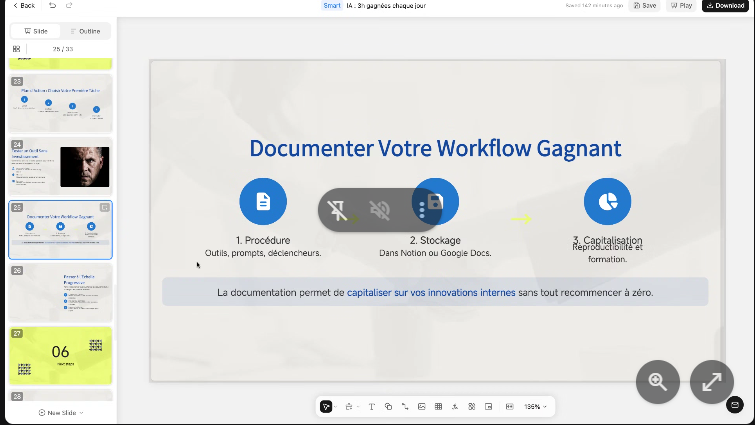Toggle the unpin icon on floating overlay
This screenshot has width=755, height=425.
[x=338, y=210]
